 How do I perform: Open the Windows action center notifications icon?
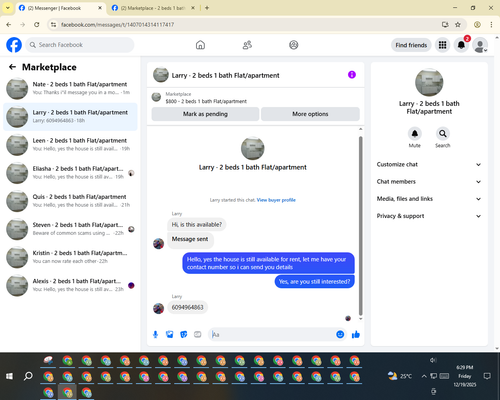487,376
